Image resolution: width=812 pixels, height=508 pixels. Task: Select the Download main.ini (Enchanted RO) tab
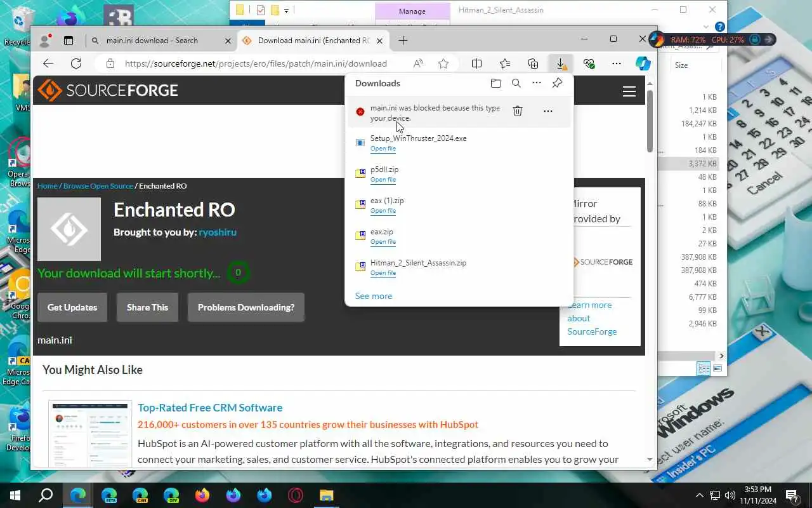pos(313,41)
